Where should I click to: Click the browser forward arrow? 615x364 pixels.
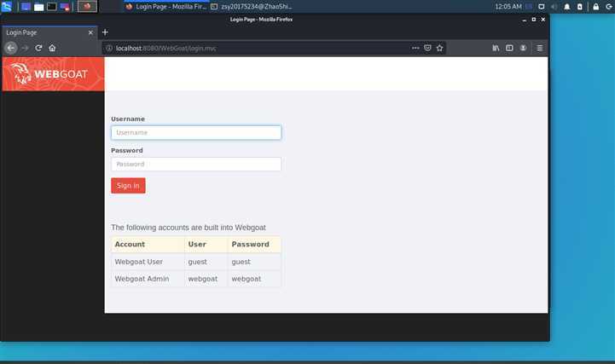coord(25,48)
